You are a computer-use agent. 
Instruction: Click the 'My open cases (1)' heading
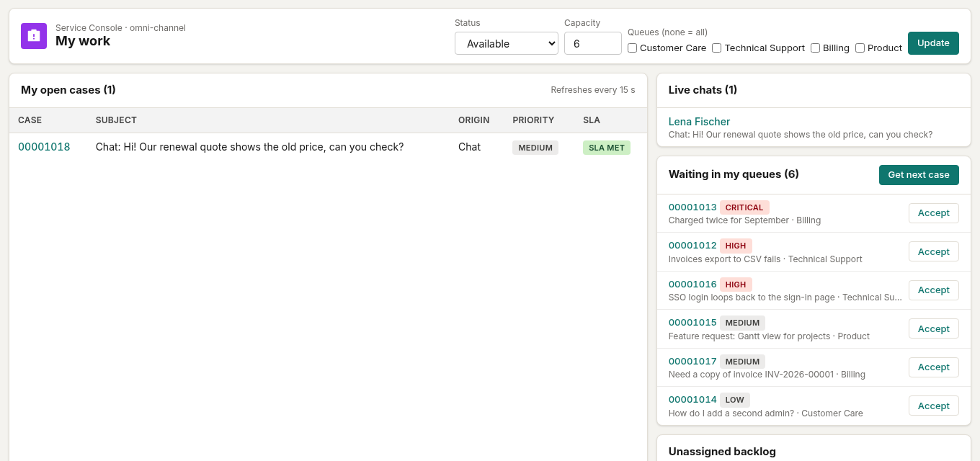(68, 90)
